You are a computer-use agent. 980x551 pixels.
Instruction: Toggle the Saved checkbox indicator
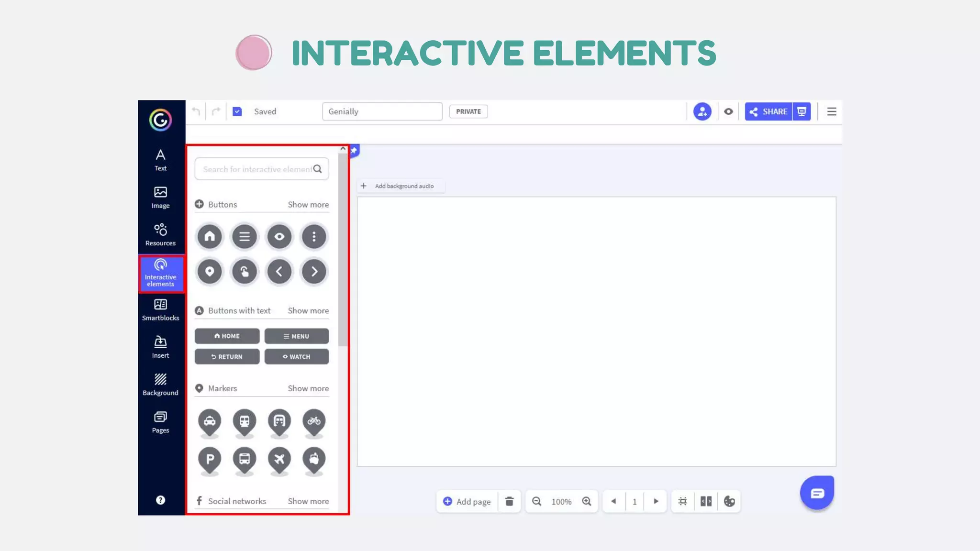coord(237,111)
